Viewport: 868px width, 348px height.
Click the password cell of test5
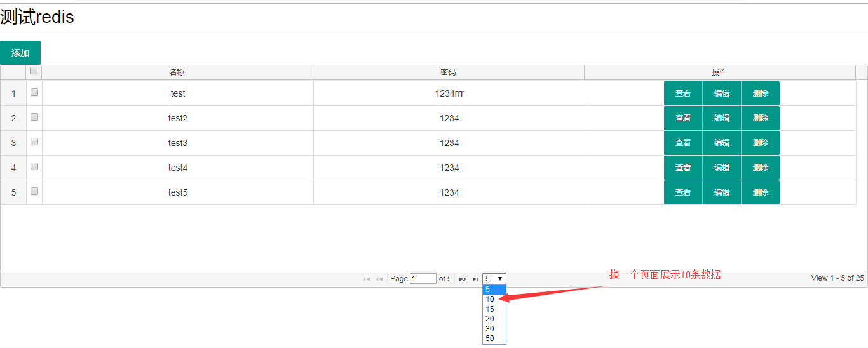pyautogui.click(x=449, y=192)
